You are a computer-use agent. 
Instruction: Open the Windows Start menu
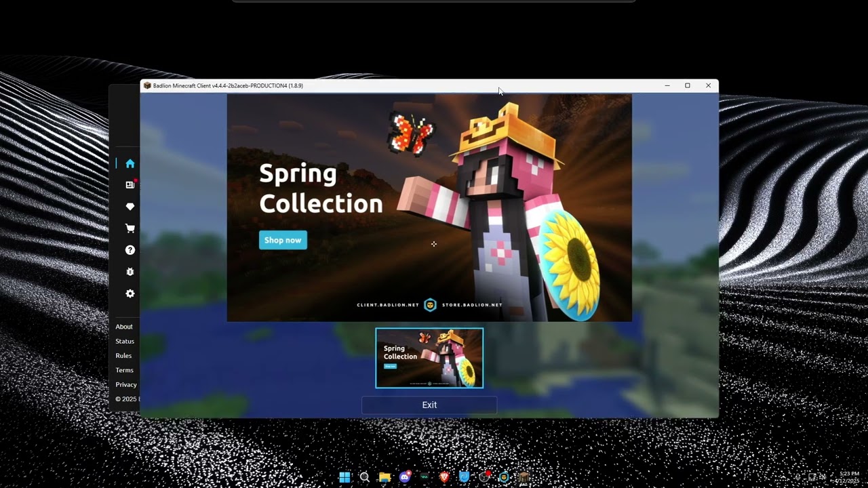pos(344,477)
